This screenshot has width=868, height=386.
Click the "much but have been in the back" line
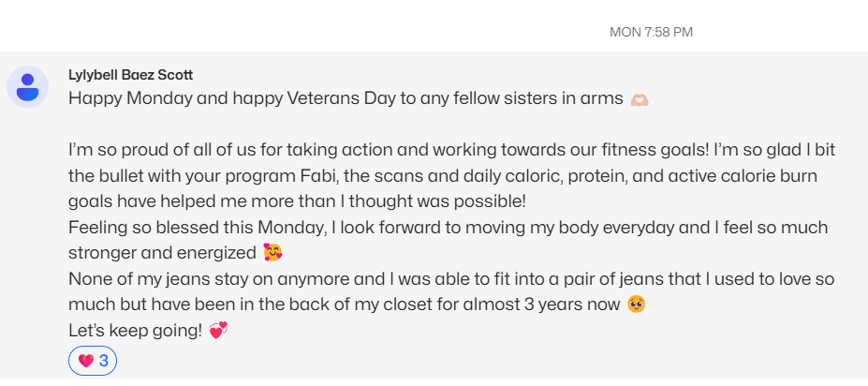345,304
